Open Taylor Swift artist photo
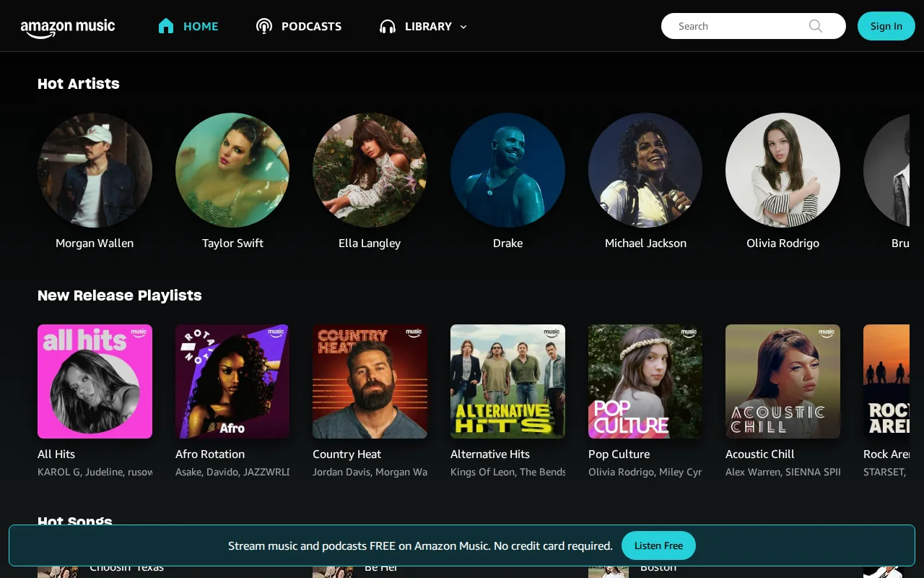Image resolution: width=924 pixels, height=578 pixels. [232, 171]
